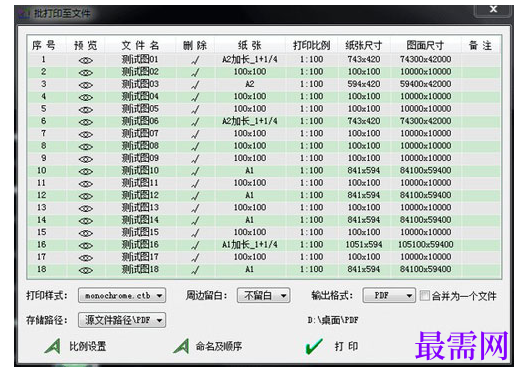Delete row 测试图02 using its delete mark
This screenshot has height=377, width=527.
(x=195, y=73)
